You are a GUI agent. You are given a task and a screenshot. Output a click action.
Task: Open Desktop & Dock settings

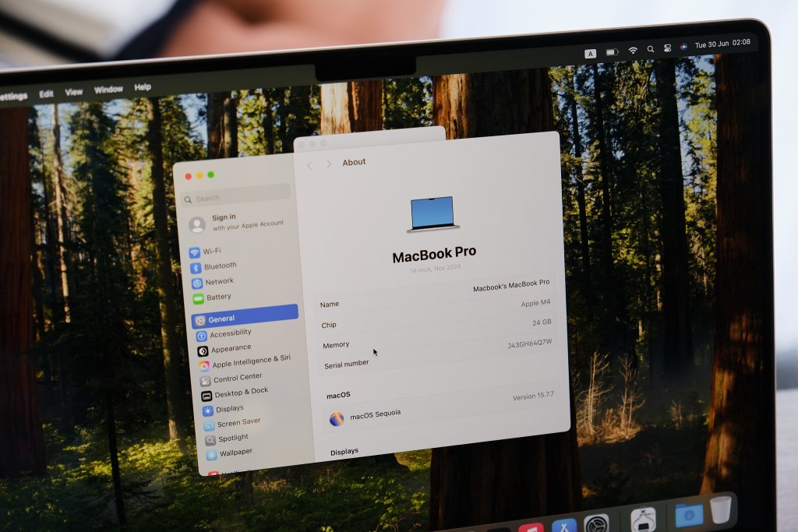point(235,393)
